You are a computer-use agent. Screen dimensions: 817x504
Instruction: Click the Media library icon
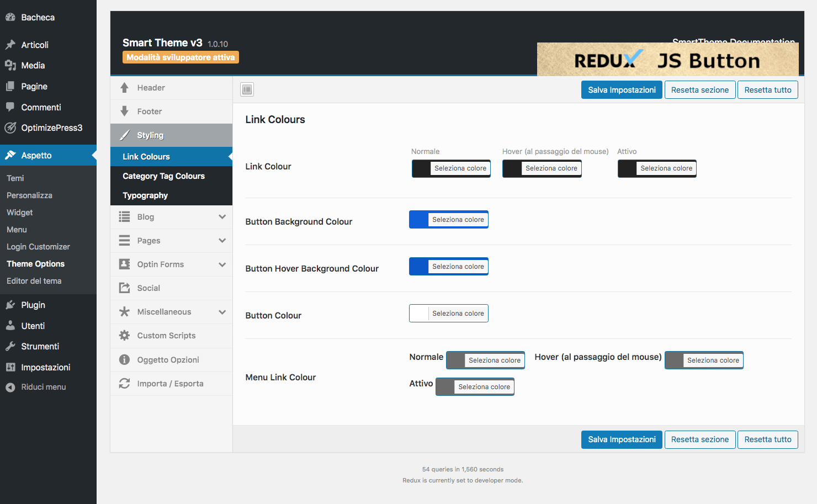click(10, 65)
